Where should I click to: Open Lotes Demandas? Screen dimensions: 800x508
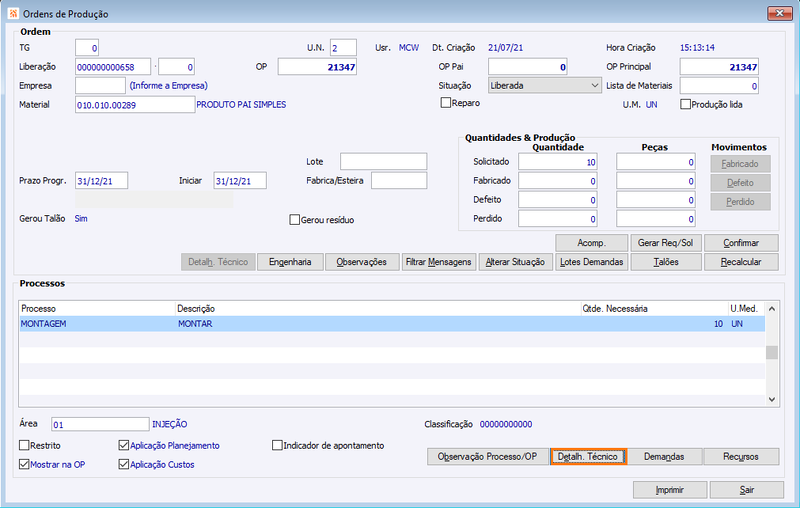(x=591, y=262)
